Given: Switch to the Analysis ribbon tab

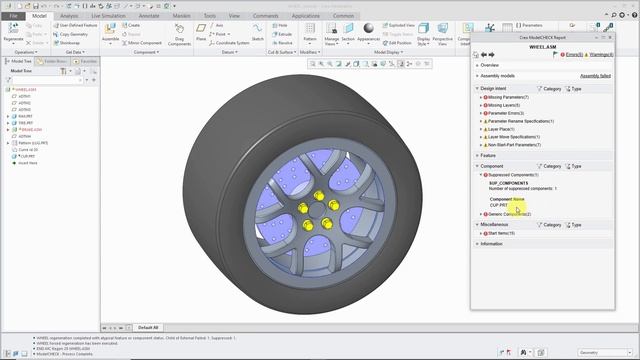Looking at the screenshot, I should pos(69,16).
